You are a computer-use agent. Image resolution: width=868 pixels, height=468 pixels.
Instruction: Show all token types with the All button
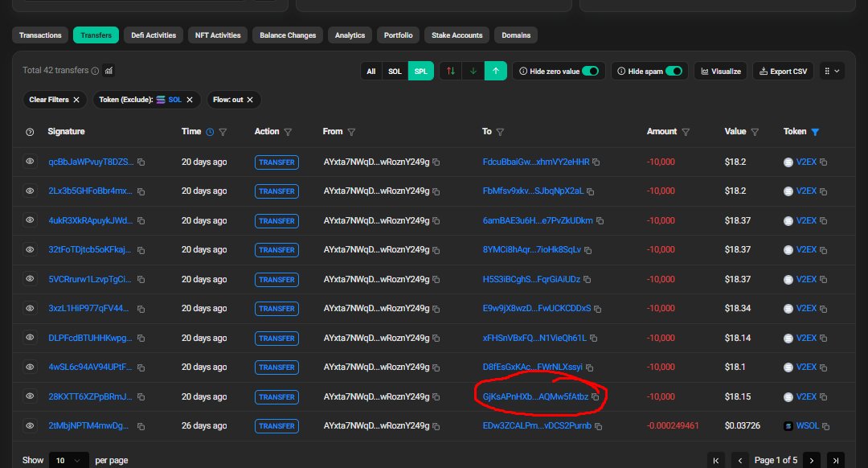tap(371, 71)
